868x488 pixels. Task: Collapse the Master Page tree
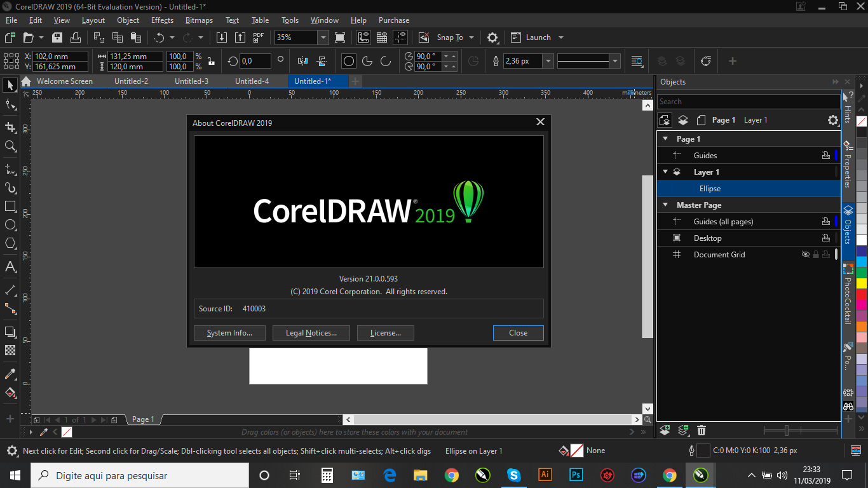pos(665,205)
